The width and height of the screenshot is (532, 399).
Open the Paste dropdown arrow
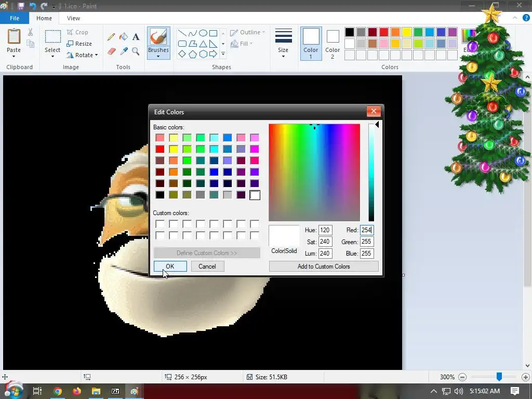click(14, 56)
